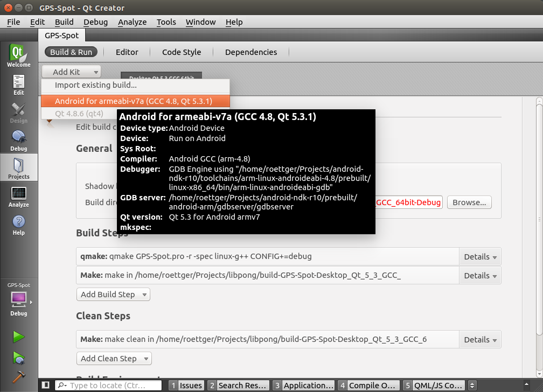Select the Projects mode
This screenshot has width=543, height=392.
(x=19, y=167)
